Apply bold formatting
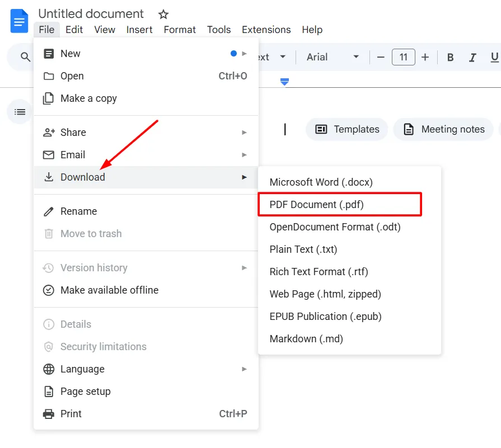Viewport: 501px width, 448px height. click(450, 57)
